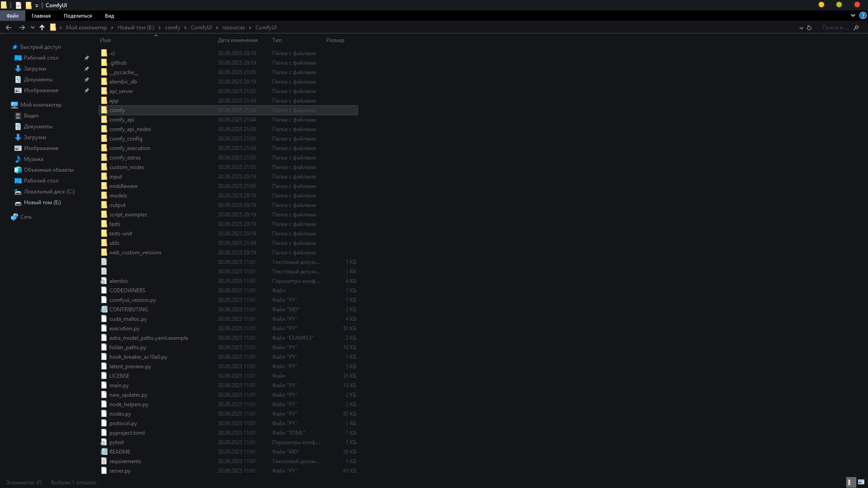Click the search input field
The image size is (868, 488).
point(835,28)
